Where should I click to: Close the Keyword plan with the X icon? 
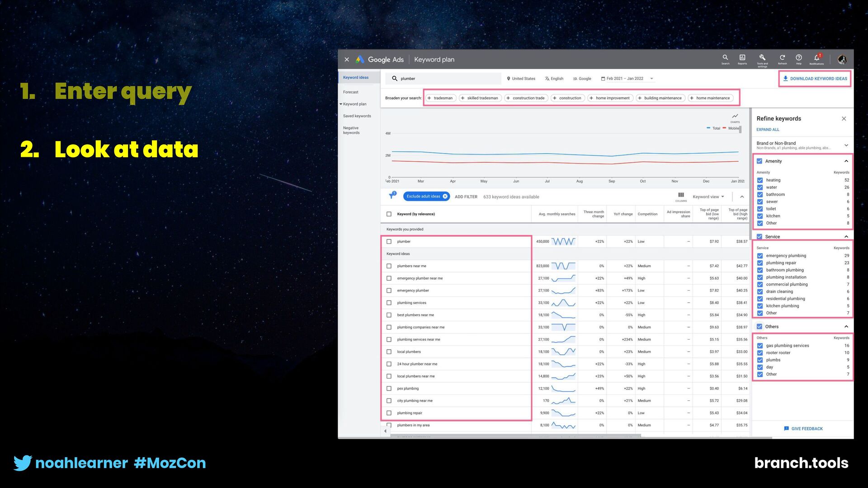347,60
